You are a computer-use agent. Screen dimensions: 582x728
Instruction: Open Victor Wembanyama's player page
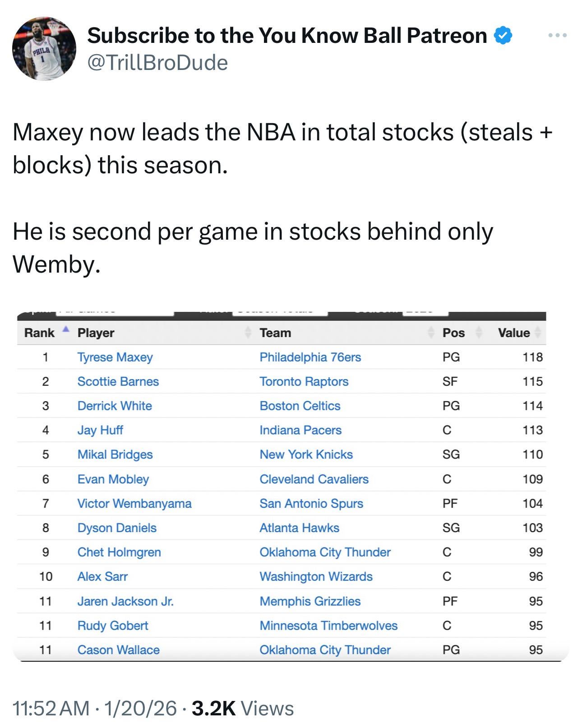(134, 503)
